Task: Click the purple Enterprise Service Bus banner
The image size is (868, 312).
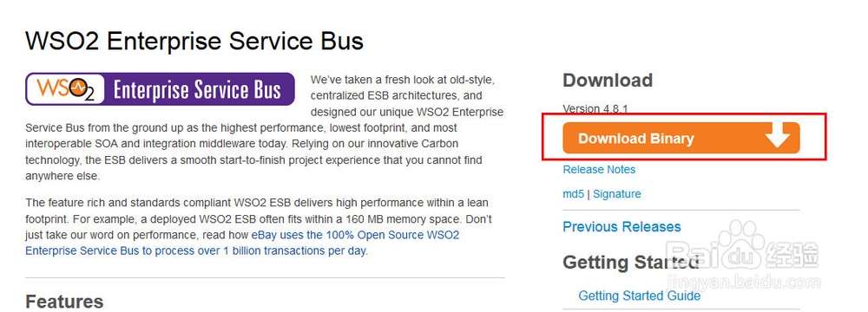Action: (160, 89)
